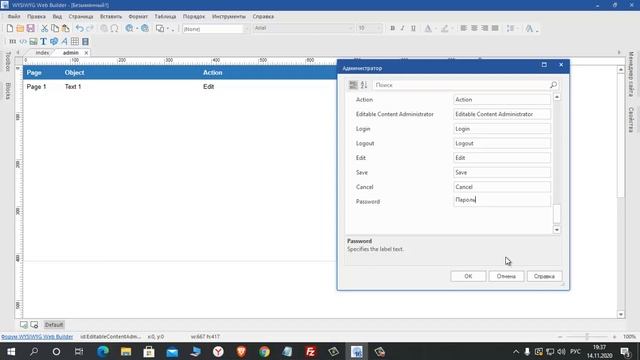Switch to the index page tab

tap(42, 53)
